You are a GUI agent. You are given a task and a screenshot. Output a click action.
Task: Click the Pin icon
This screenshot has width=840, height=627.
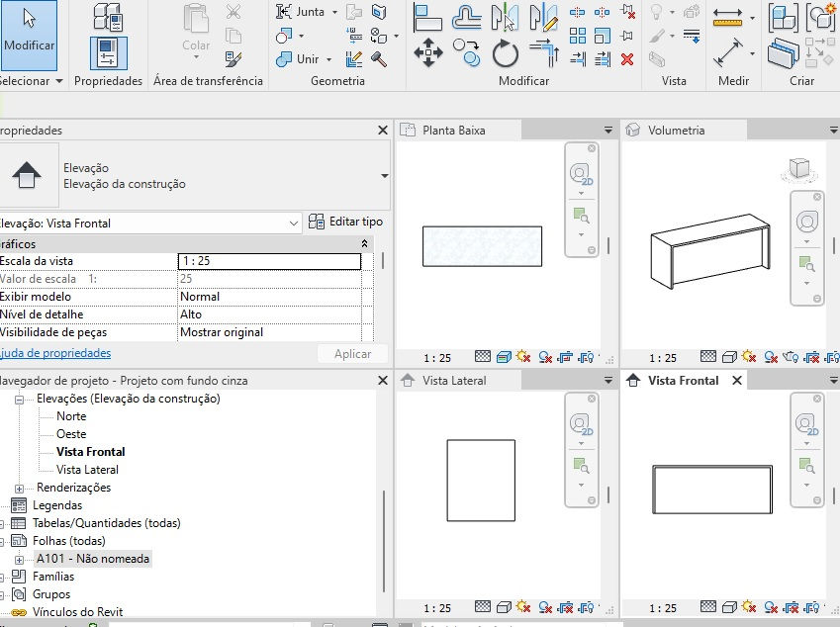627,36
